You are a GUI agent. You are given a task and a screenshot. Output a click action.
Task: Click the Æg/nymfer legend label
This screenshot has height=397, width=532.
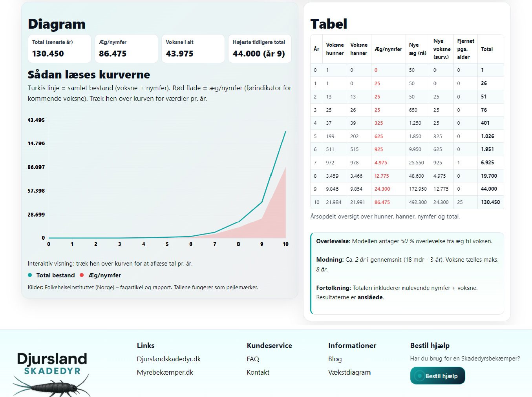click(x=104, y=275)
